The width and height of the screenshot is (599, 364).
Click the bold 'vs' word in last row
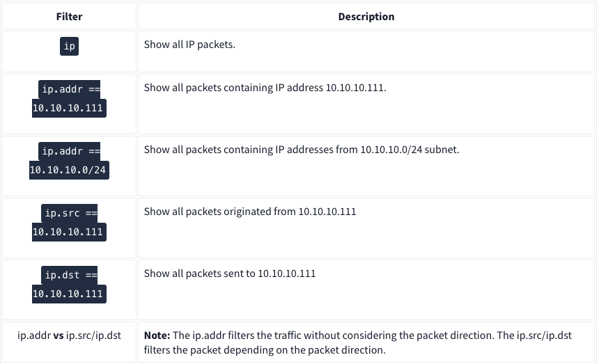pyautogui.click(x=59, y=335)
